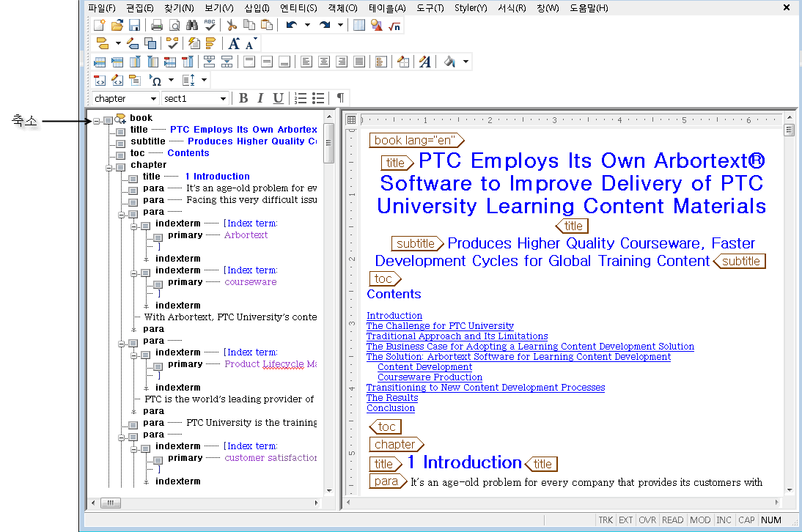Click the change markup pencil icon
This screenshot has width=802, height=532.
(133, 43)
